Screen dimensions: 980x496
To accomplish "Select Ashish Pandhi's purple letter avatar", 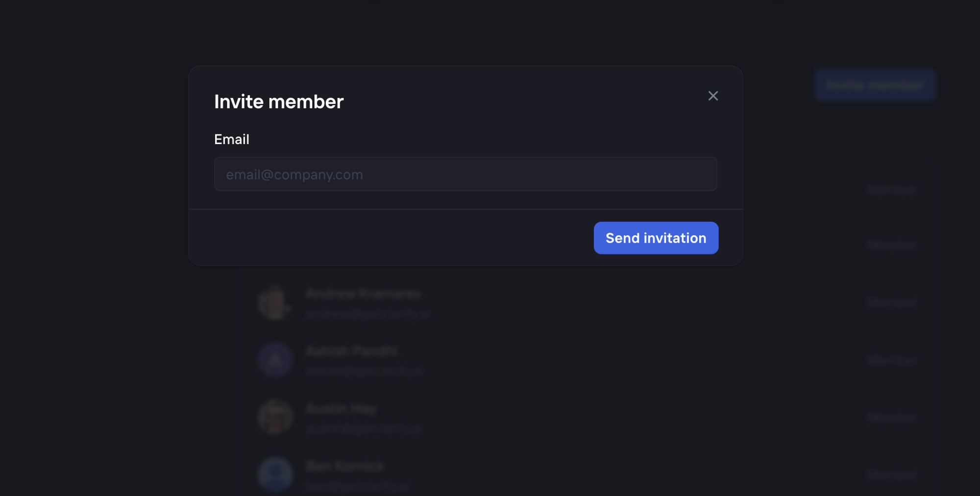I will click(275, 360).
